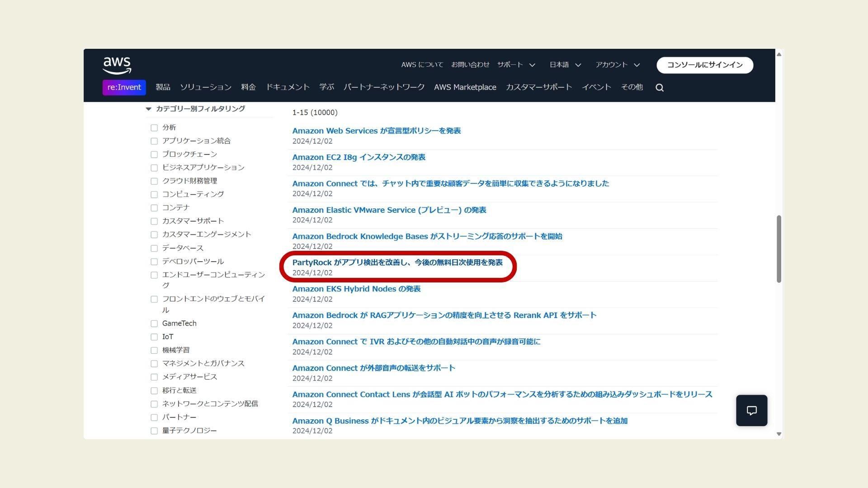This screenshot has width=868, height=488.
Task: Open Amazon Elastic VMware Service article
Action: 389,210
